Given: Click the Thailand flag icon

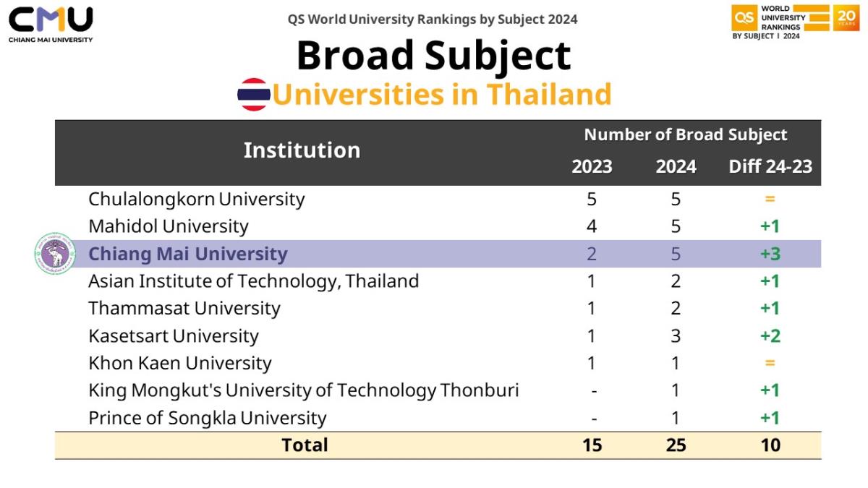Looking at the screenshot, I should [254, 95].
